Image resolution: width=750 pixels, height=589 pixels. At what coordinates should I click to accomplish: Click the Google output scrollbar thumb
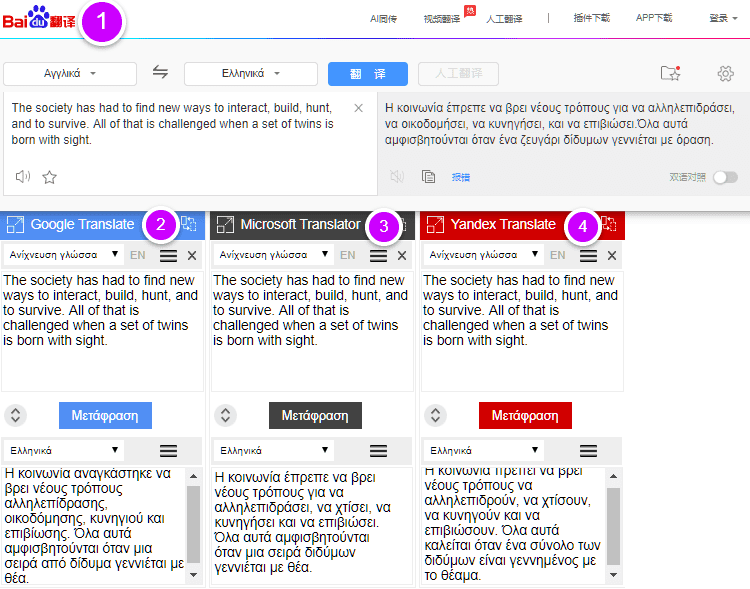(193, 524)
